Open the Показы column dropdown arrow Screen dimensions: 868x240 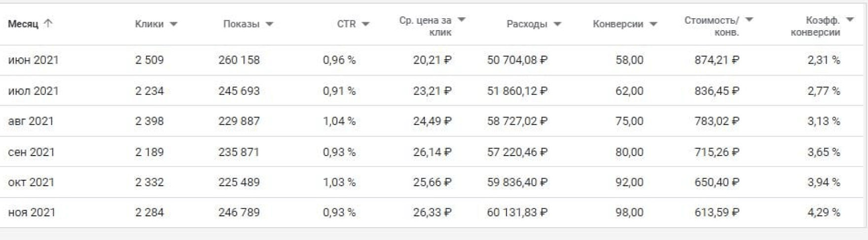(269, 24)
